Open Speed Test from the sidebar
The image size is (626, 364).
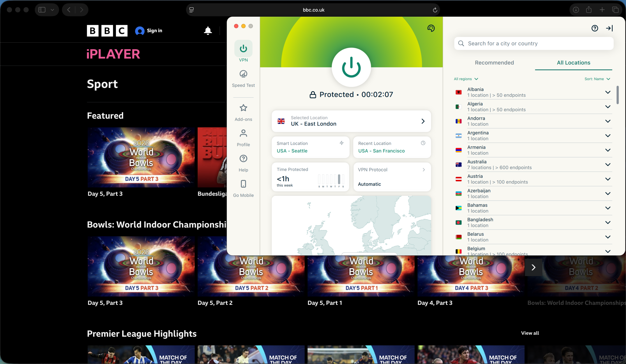click(x=243, y=79)
